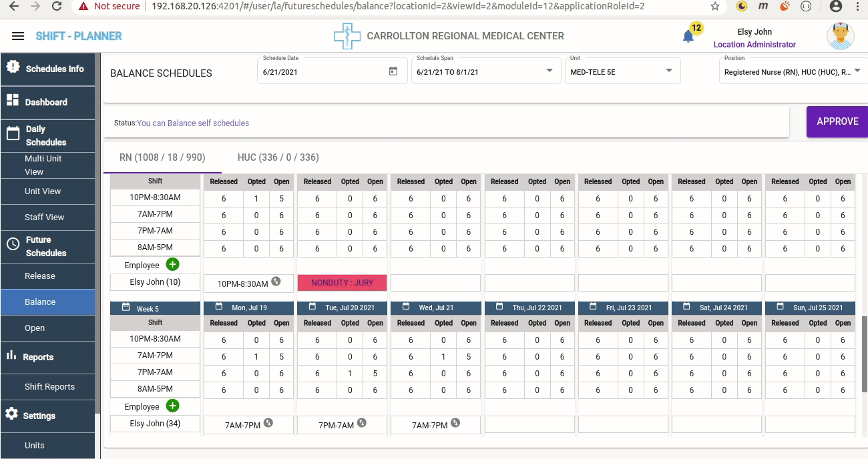
Task: Add employee with green plus in Week 5
Action: (172, 406)
